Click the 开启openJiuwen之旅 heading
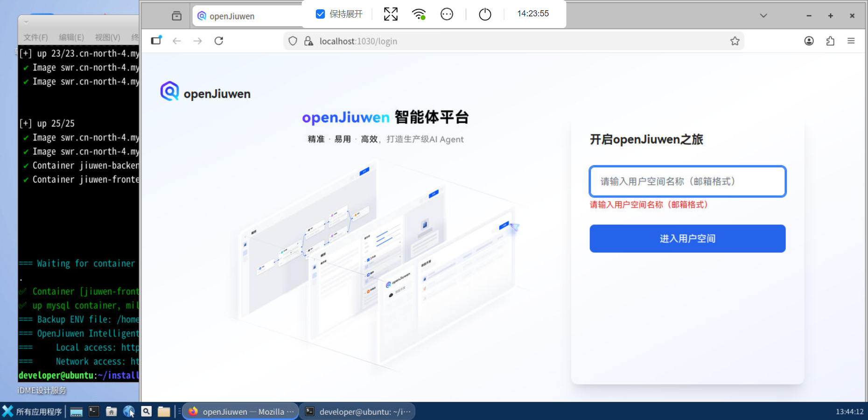This screenshot has height=420, width=868. [x=646, y=140]
